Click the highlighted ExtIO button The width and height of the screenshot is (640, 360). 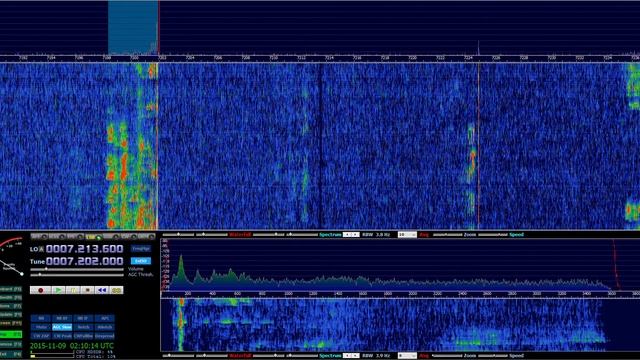pyautogui.click(x=141, y=261)
